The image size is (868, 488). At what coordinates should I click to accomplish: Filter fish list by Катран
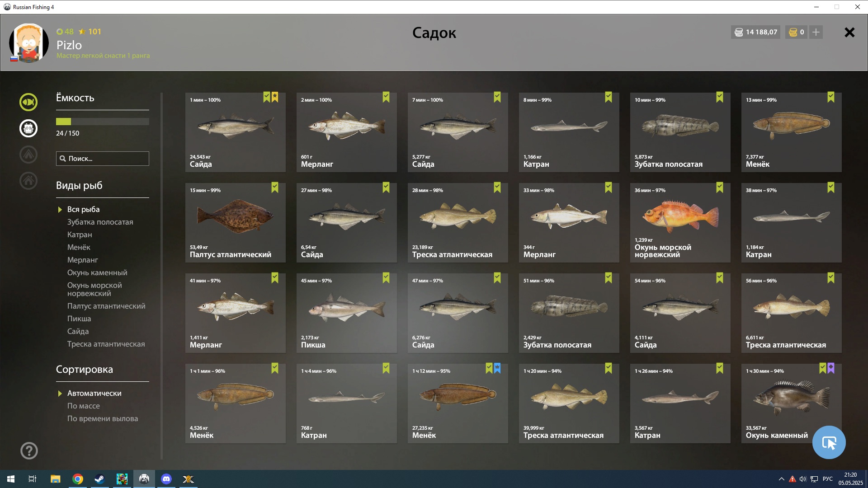pyautogui.click(x=80, y=235)
